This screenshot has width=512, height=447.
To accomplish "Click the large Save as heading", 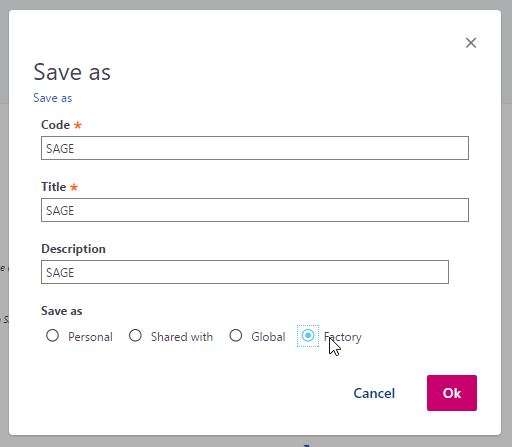I will pyautogui.click(x=72, y=72).
